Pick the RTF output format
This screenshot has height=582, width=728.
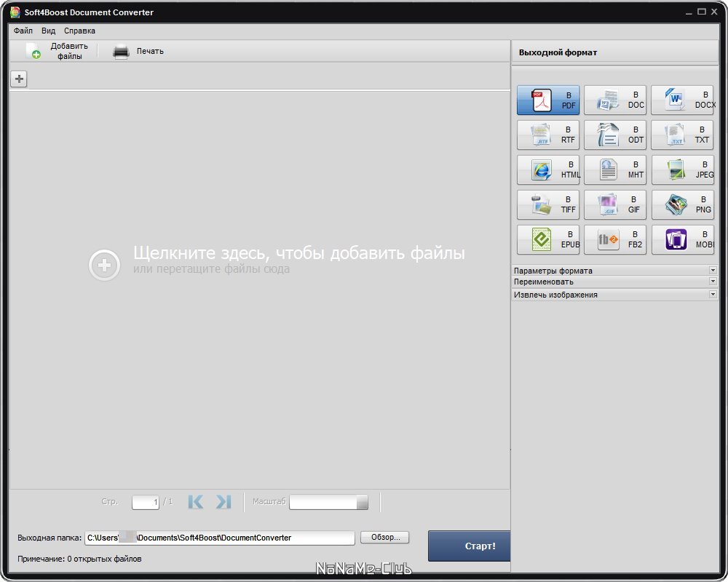547,135
